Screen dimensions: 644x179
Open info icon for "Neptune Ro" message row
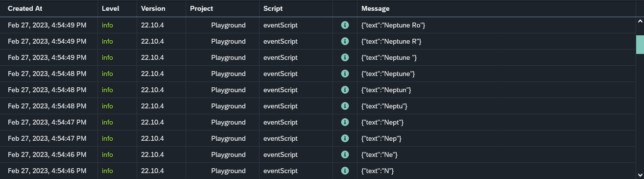(345, 25)
